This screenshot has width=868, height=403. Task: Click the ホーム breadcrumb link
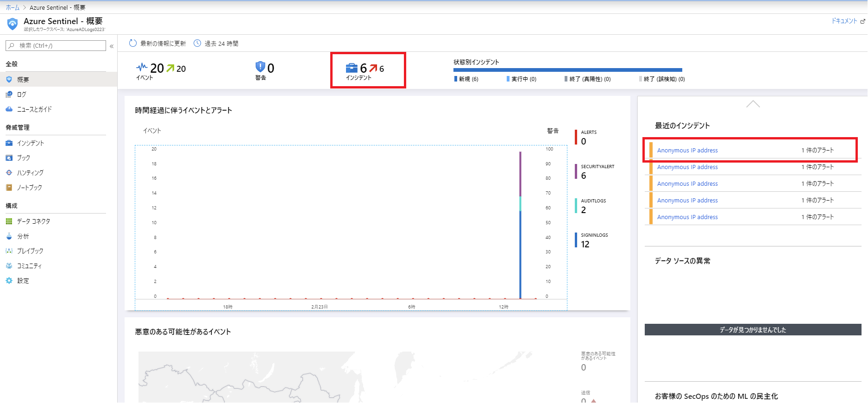point(13,7)
